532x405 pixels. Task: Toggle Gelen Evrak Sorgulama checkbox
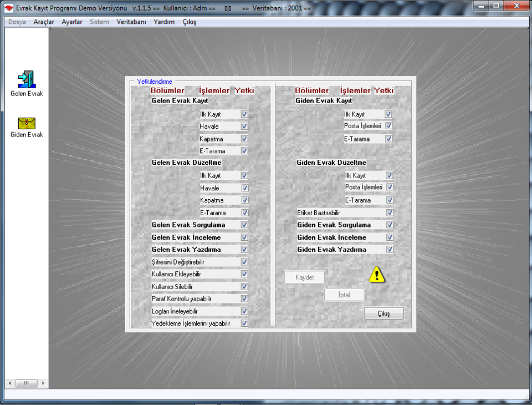(244, 225)
